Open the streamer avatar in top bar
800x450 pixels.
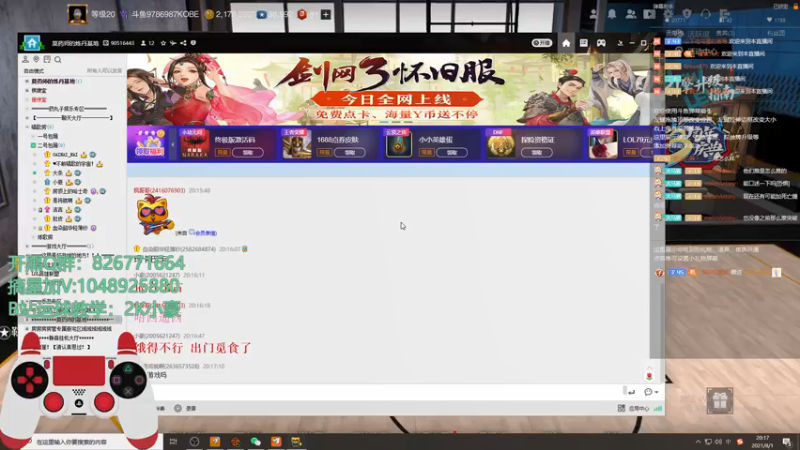[78, 14]
